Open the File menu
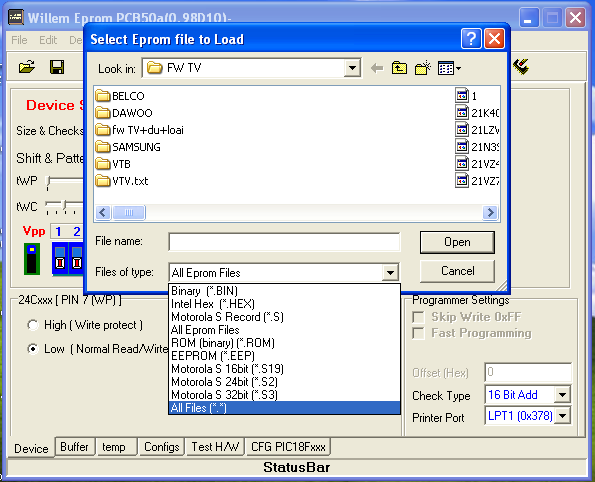The image size is (595, 482). (x=19, y=40)
